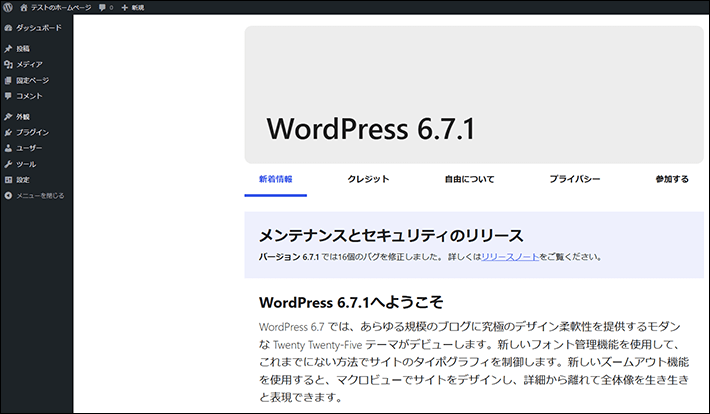The image size is (710, 414).
Task: Click the 投稿 pushpin icon
Action: 8,48
